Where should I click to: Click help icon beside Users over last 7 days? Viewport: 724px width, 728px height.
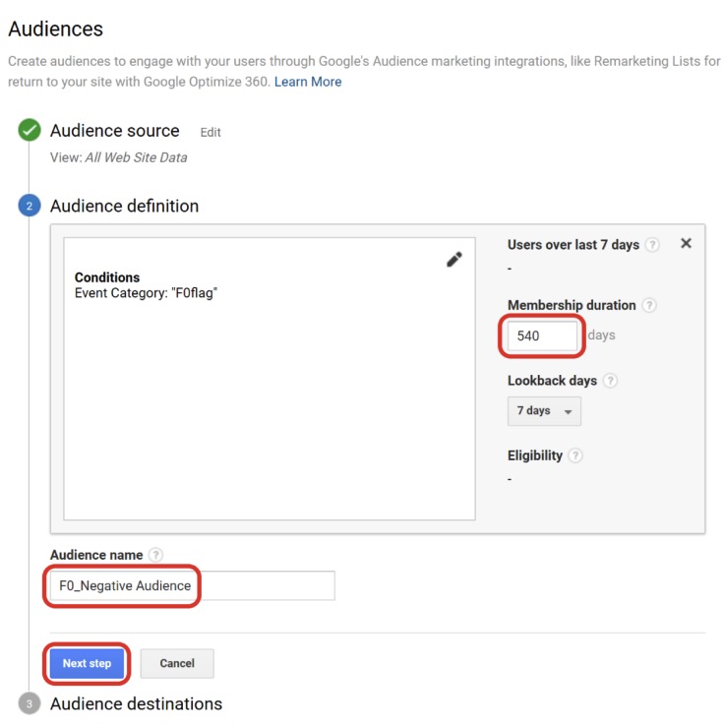653,245
